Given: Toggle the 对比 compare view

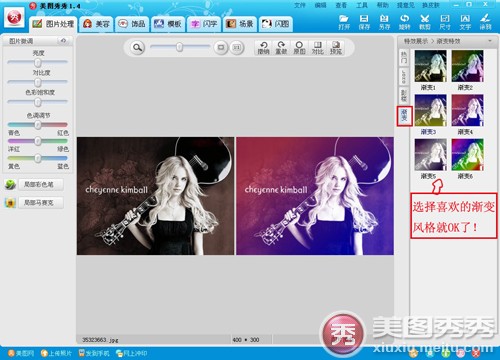Looking at the screenshot, I should click(317, 48).
